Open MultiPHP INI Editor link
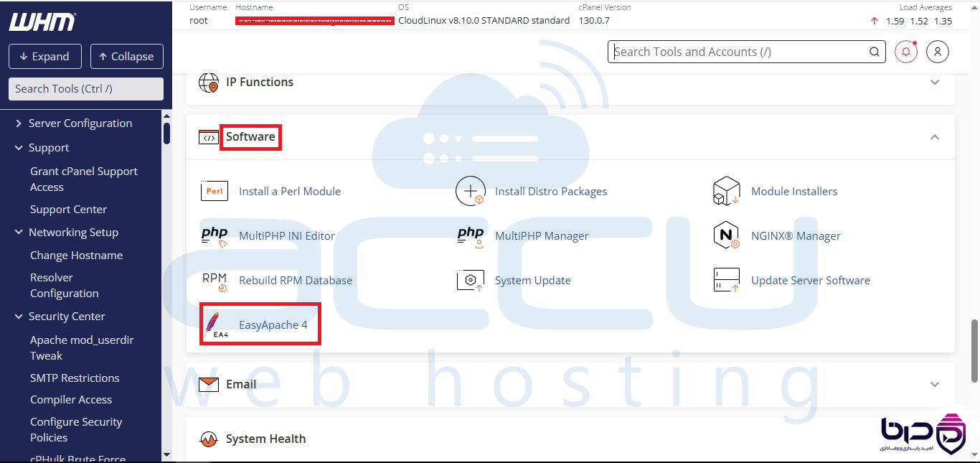 coord(287,235)
